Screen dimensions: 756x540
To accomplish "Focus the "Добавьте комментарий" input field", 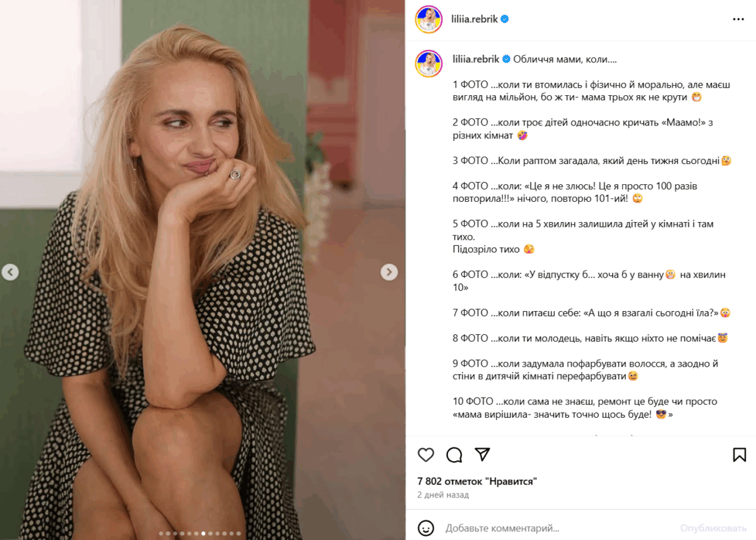I will (x=554, y=528).
